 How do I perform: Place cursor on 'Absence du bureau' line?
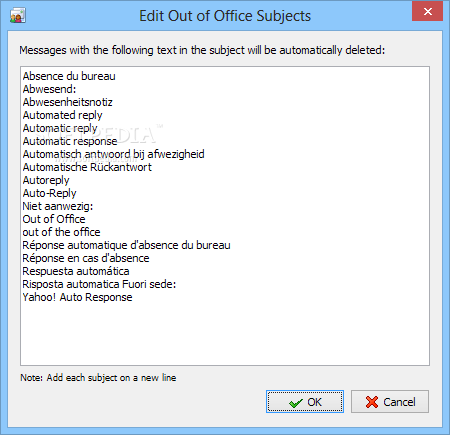[69, 76]
